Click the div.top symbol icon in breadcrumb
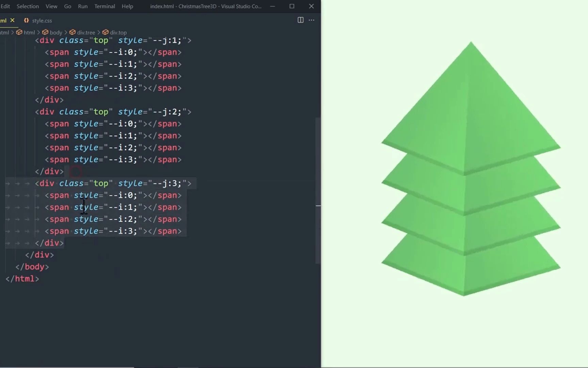This screenshot has height=368, width=588. coord(105,32)
